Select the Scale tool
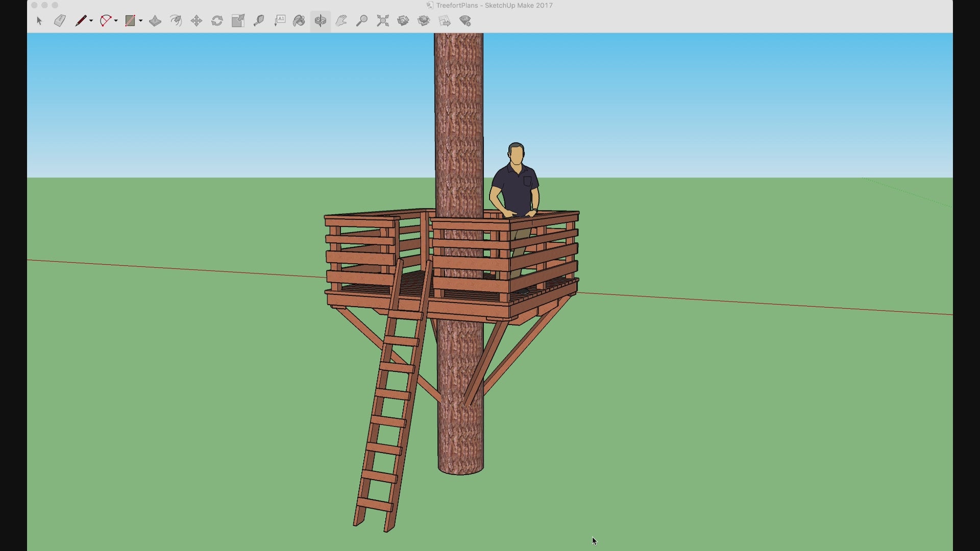 pyautogui.click(x=238, y=21)
